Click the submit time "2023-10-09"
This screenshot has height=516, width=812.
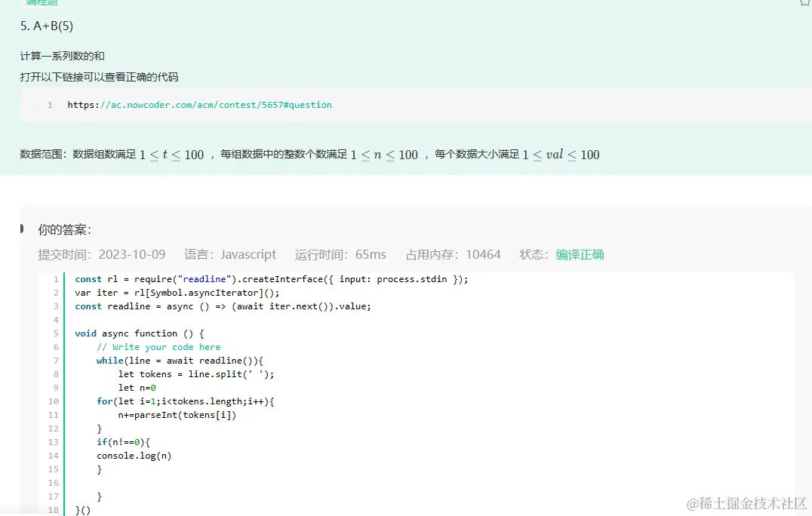132,255
